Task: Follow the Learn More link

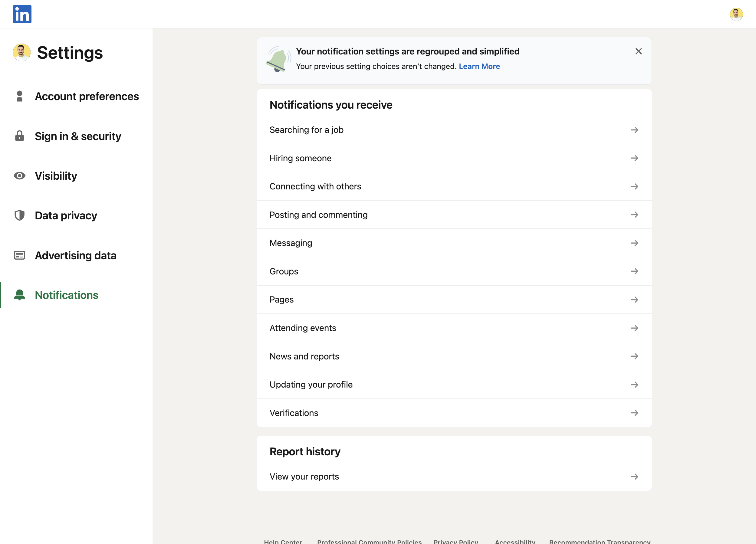Action: click(479, 66)
